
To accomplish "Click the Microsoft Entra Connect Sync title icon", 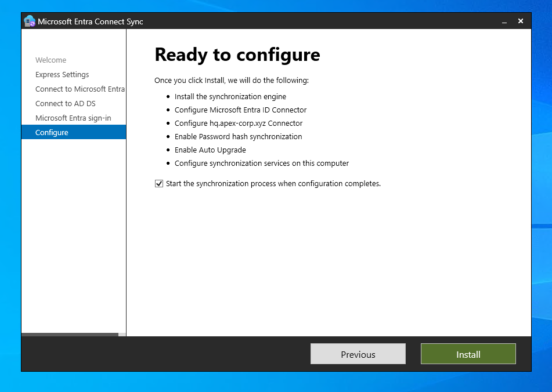I will click(x=30, y=21).
